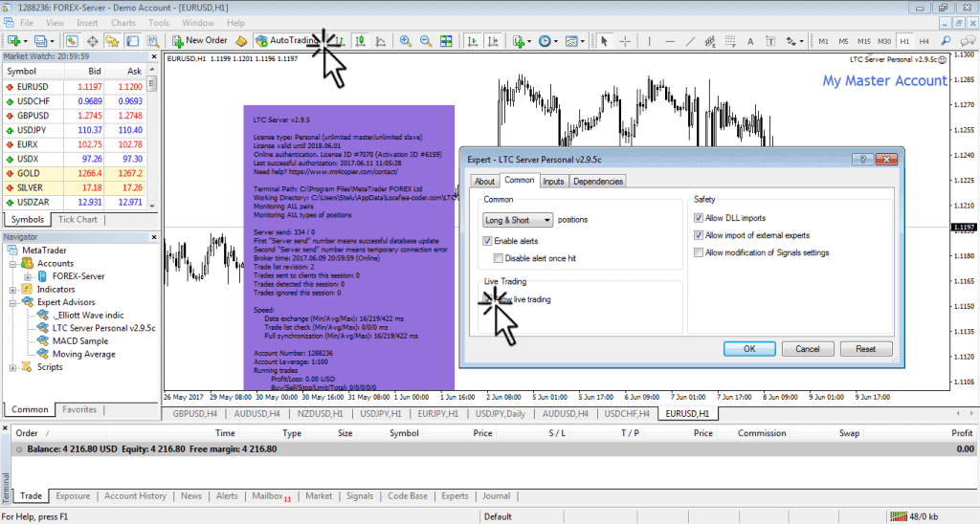Click the New Order button
980x524 pixels.
coord(199,40)
